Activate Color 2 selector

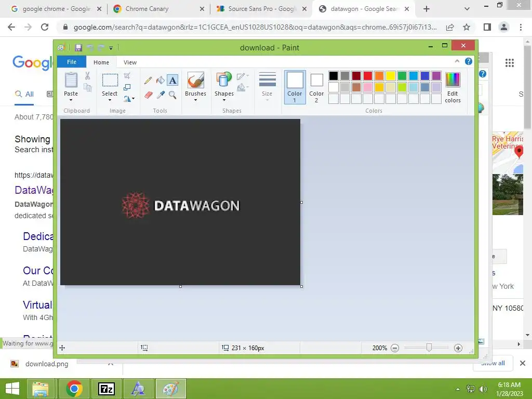click(316, 88)
